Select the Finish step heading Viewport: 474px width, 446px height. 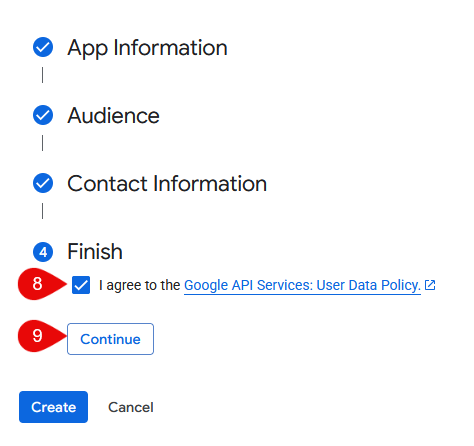(95, 251)
